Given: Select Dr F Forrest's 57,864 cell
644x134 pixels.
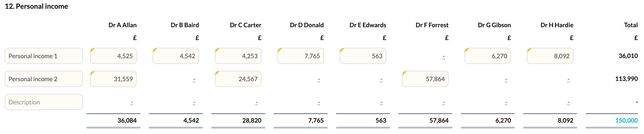Looking at the screenshot, I should [x=425, y=79].
